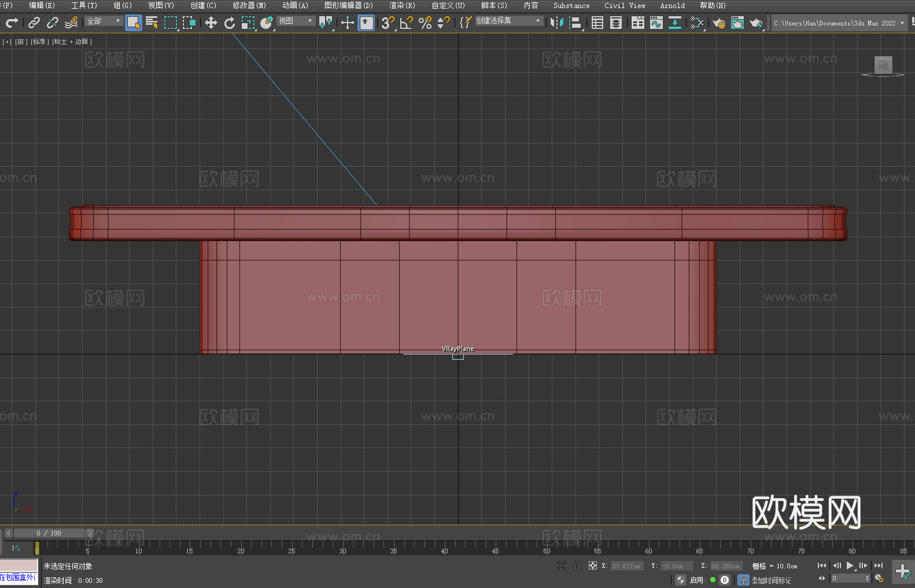Activate the Select and Link tool
This screenshot has width=915, height=588.
click(x=34, y=23)
